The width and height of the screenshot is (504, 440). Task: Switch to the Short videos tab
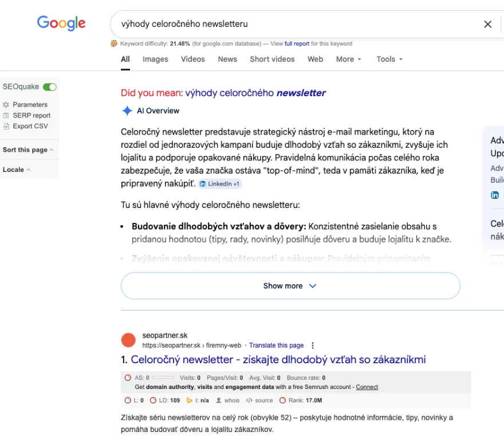(272, 59)
